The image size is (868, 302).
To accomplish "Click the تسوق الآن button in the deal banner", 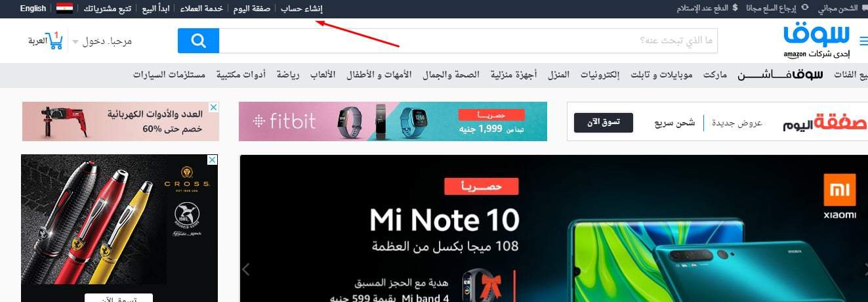I will 604,123.
